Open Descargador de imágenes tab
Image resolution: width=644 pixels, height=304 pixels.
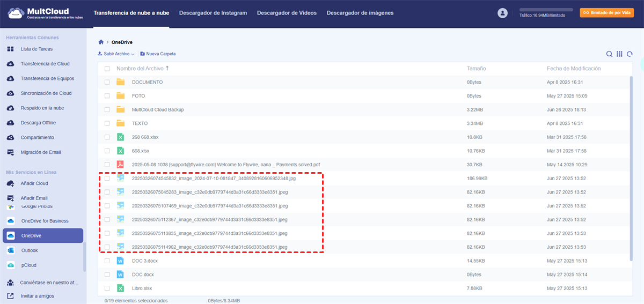[360, 13]
